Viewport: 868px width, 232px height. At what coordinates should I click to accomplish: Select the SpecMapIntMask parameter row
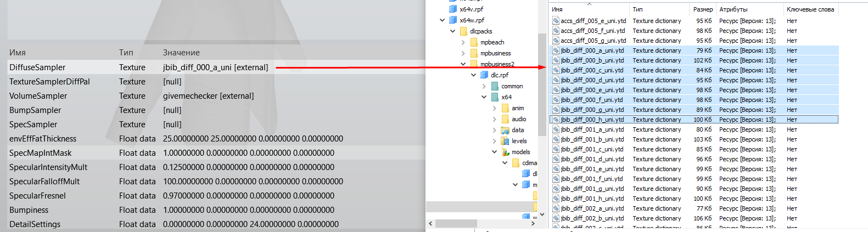click(x=40, y=153)
